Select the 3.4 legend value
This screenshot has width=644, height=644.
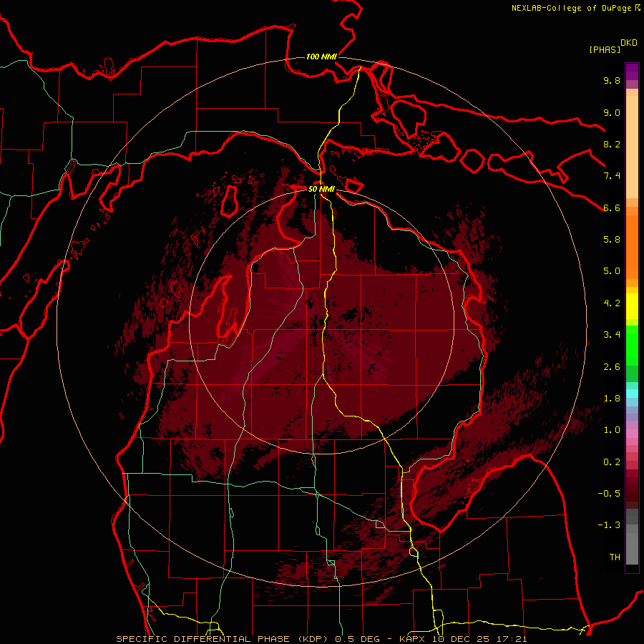click(x=612, y=335)
